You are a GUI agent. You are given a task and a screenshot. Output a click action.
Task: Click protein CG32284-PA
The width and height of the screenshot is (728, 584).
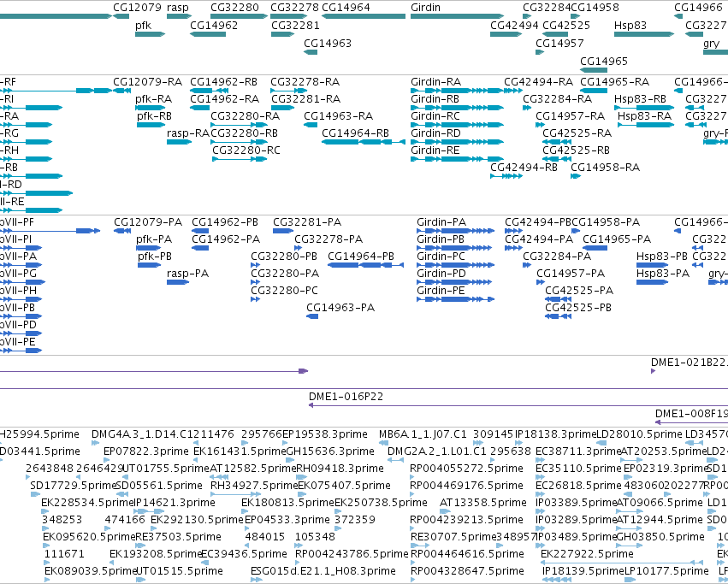pyautogui.click(x=527, y=265)
